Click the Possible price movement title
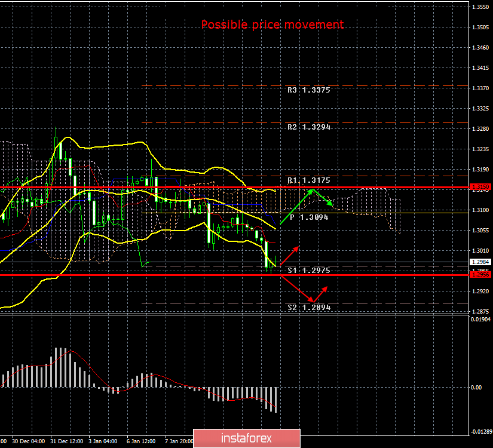Viewport: 493px width, 448px height. pos(272,24)
